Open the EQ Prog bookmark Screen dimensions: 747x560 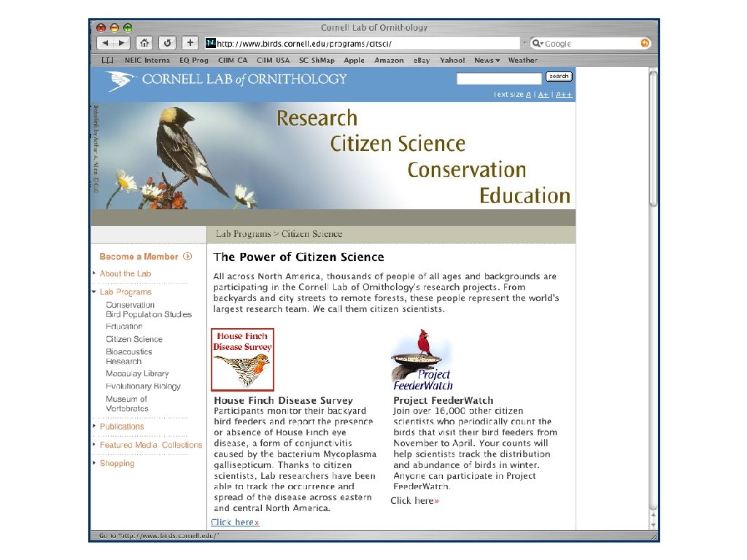pos(194,60)
